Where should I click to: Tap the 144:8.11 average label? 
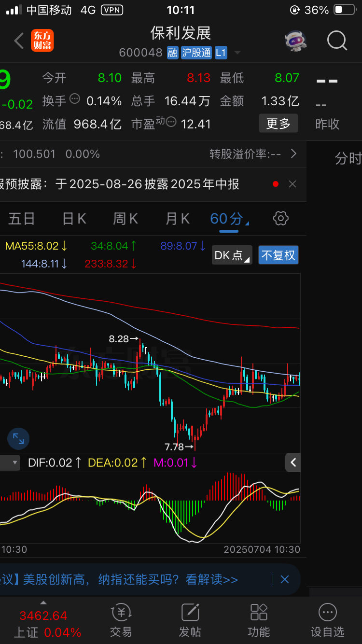click(44, 264)
